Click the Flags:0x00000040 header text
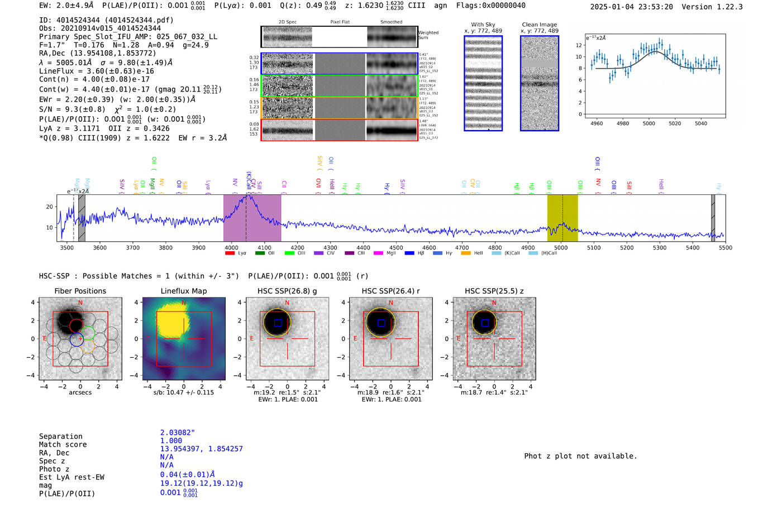The width and height of the screenshot is (782, 532). (491, 6)
